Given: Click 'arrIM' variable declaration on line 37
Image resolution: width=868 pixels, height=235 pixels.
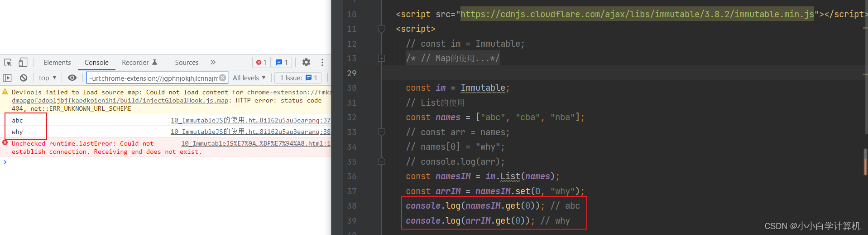Looking at the screenshot, I should point(448,191).
